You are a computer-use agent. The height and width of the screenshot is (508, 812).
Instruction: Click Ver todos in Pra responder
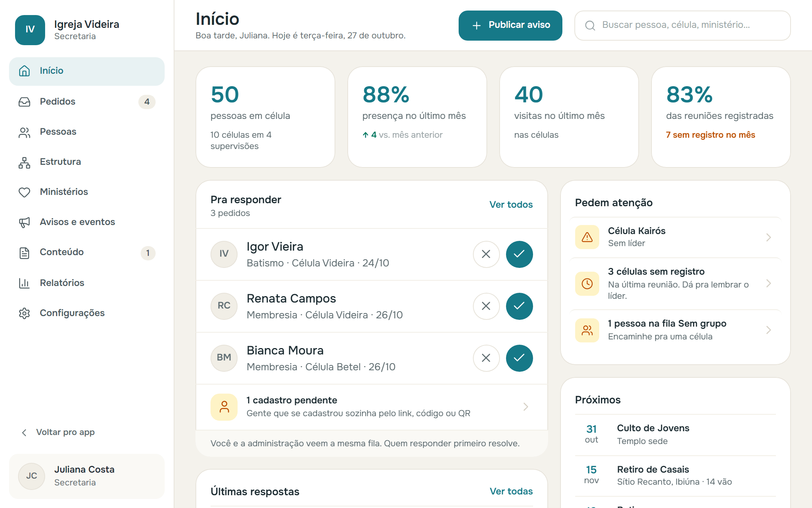point(511,204)
